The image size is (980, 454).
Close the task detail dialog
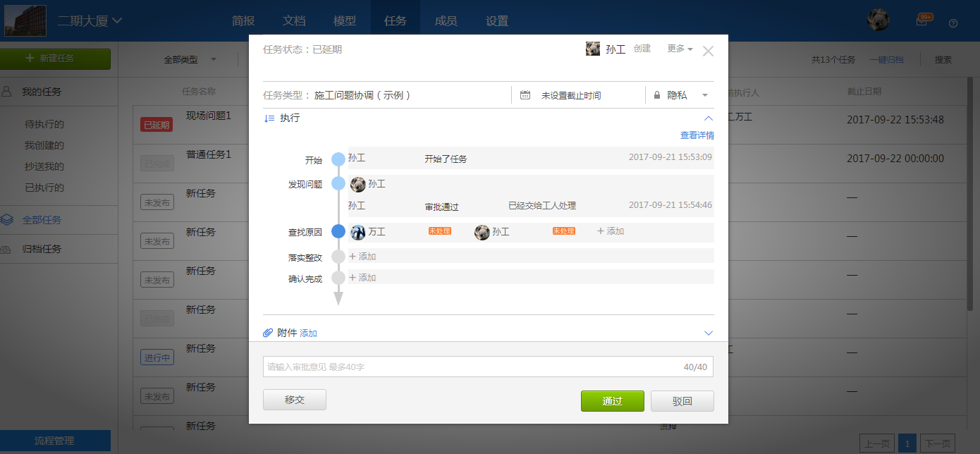click(708, 51)
